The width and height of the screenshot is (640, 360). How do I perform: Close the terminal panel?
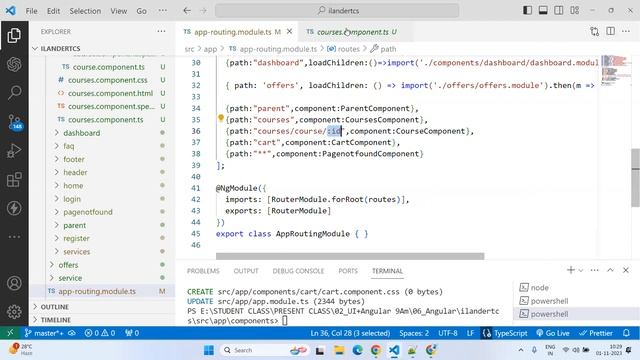point(626,270)
